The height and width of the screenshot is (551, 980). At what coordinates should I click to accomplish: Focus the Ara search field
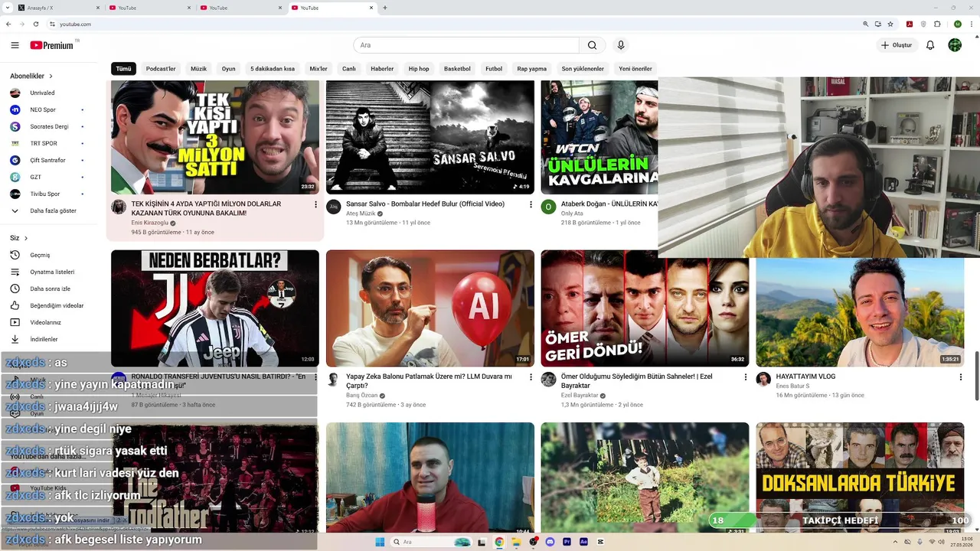point(466,45)
